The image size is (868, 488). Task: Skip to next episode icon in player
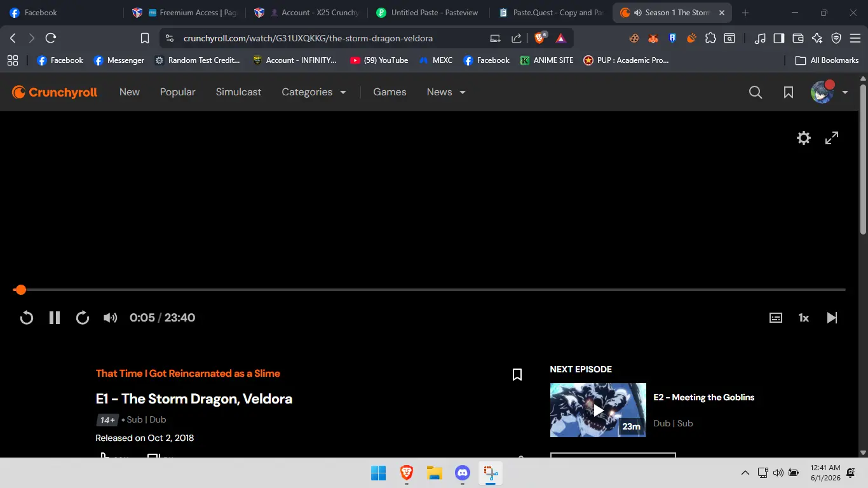(x=832, y=318)
